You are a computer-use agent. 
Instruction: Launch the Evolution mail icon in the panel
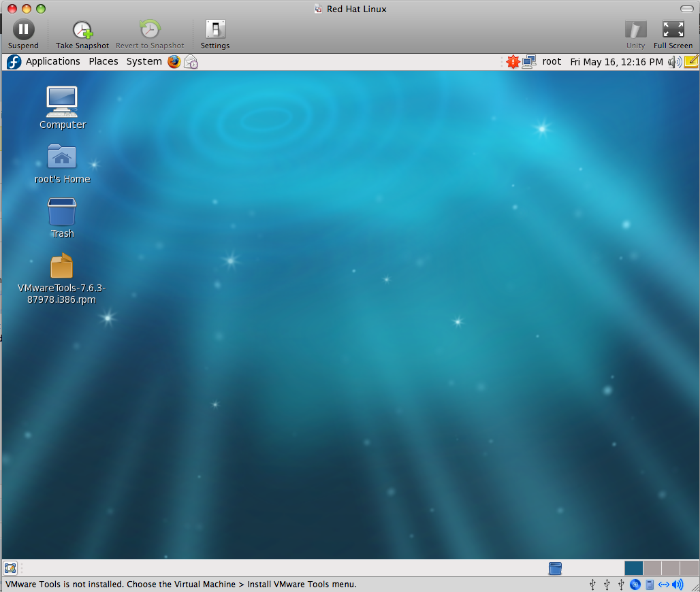[191, 61]
